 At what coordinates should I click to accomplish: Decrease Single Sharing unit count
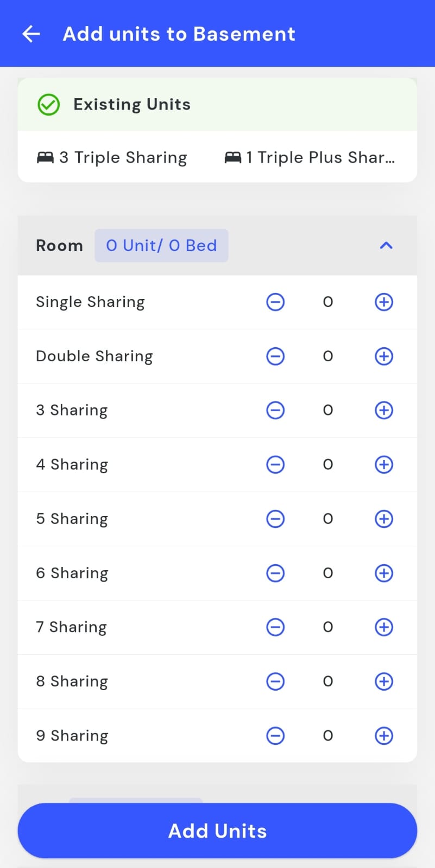275,302
